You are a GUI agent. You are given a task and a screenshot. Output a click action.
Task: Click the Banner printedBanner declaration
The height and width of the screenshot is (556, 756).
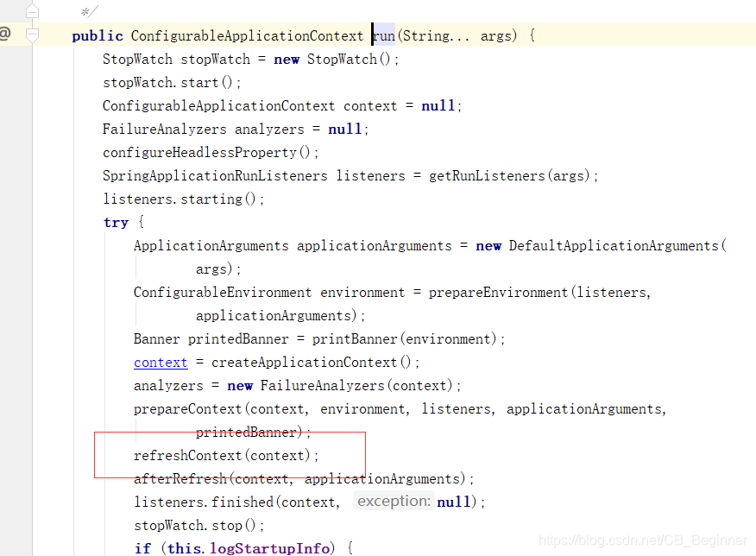211,339
